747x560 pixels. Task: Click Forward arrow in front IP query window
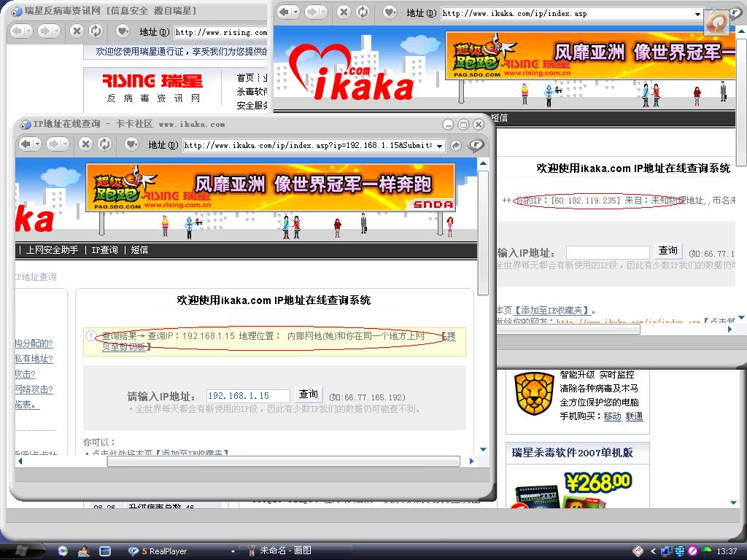pyautogui.click(x=54, y=144)
